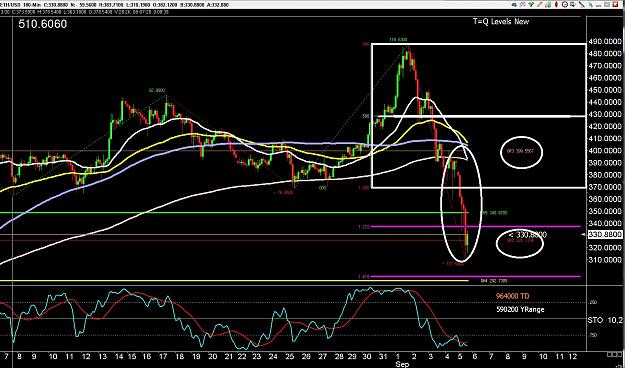Click the '< 330.8800' label inside the chart
The height and width of the screenshot is (368, 625).
click(528, 235)
